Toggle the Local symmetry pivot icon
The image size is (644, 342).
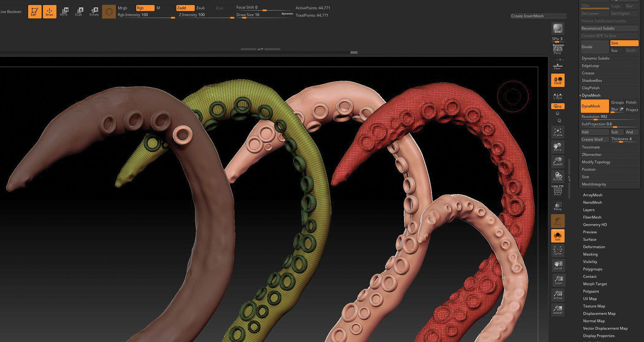(x=558, y=80)
